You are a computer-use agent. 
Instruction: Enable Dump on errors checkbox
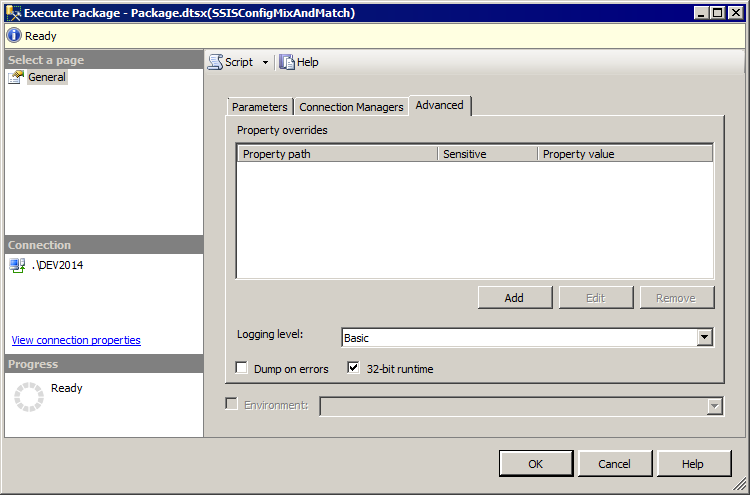pos(242,368)
